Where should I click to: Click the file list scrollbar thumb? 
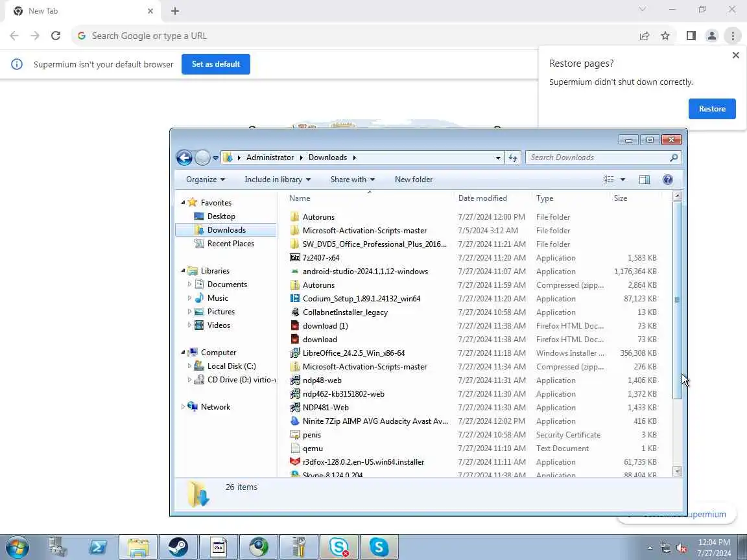[677, 300]
